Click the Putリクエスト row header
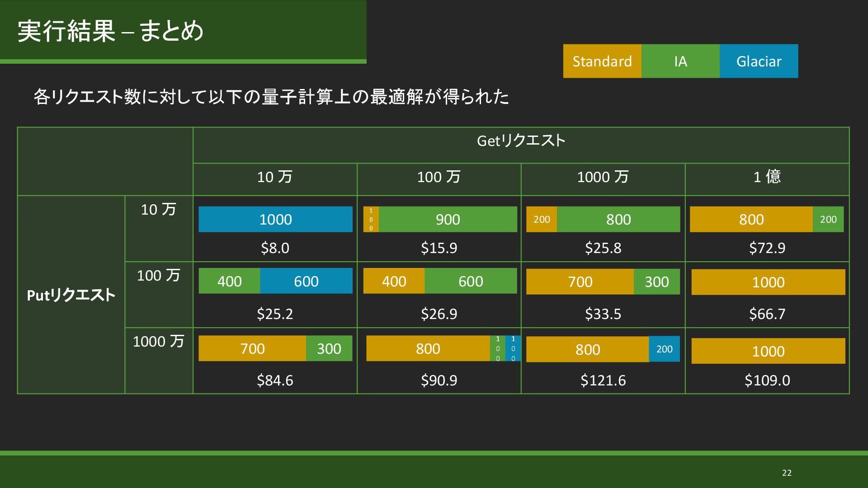This screenshot has width=868, height=488. pyautogui.click(x=71, y=295)
